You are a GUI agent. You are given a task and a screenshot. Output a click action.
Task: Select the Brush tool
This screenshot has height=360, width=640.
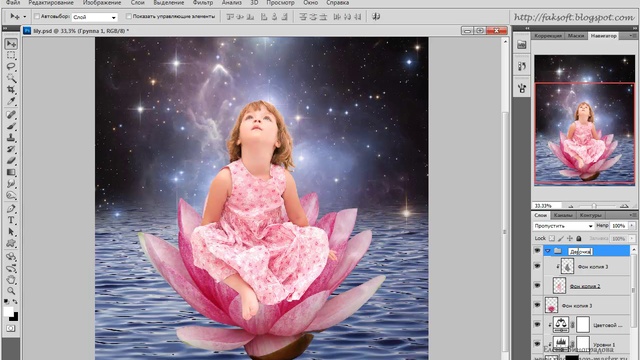pyautogui.click(x=11, y=126)
